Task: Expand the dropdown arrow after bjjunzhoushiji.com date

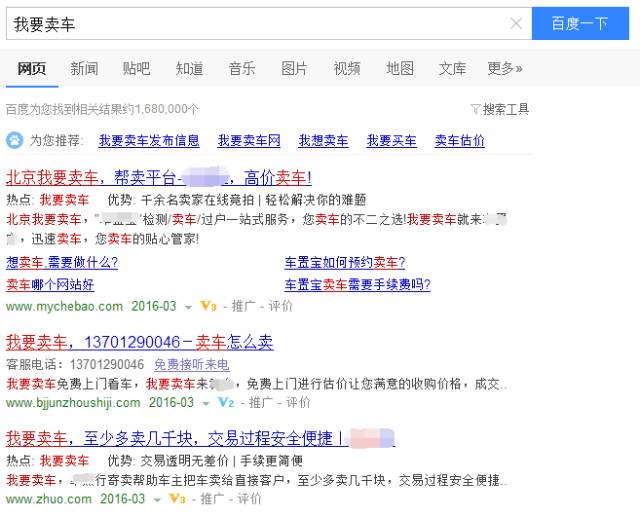Action: 206,404
